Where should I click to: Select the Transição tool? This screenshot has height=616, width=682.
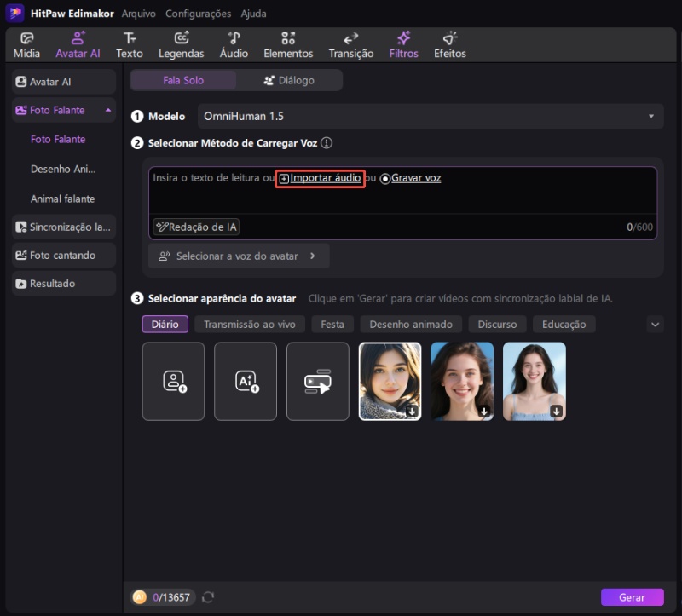(350, 45)
